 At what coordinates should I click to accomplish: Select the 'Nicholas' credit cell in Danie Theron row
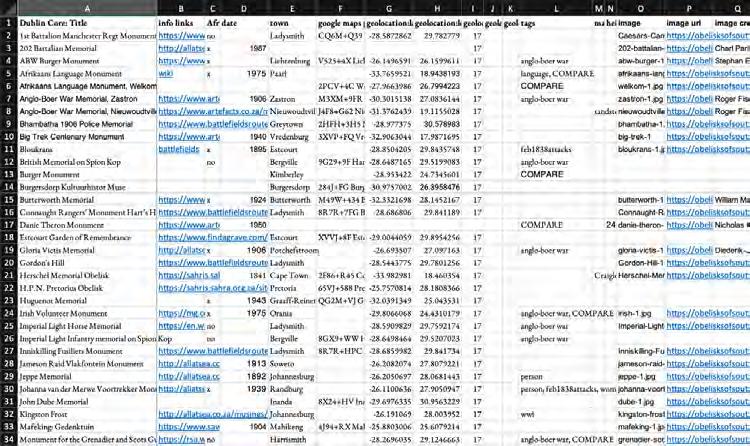click(x=732, y=225)
